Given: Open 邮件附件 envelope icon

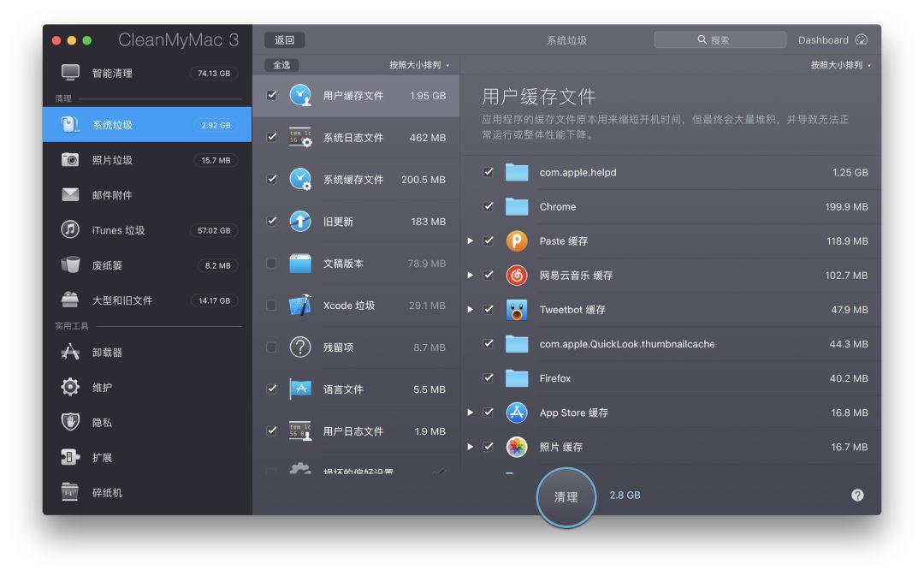Looking at the screenshot, I should point(70,194).
